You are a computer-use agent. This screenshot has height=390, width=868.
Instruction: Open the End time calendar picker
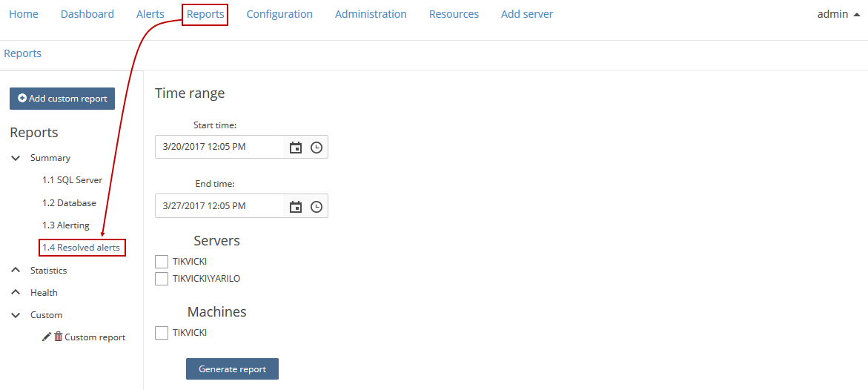coord(296,207)
